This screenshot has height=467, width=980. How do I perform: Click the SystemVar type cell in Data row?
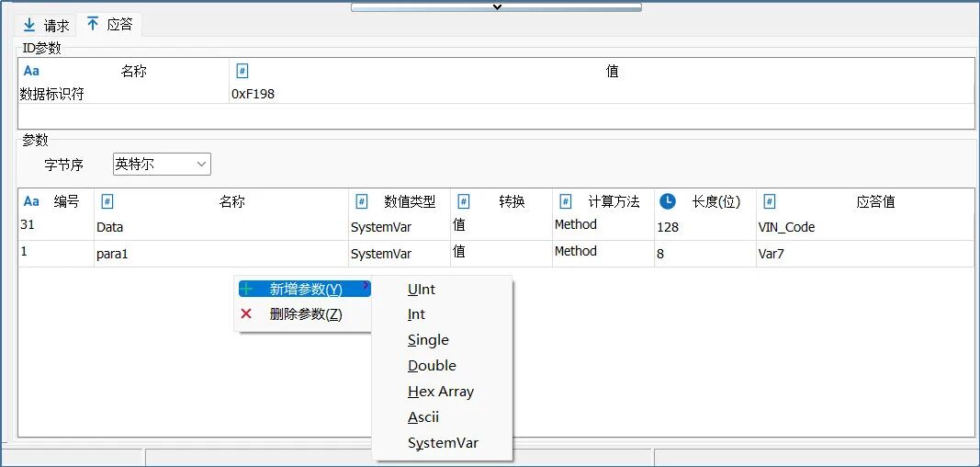click(400, 227)
